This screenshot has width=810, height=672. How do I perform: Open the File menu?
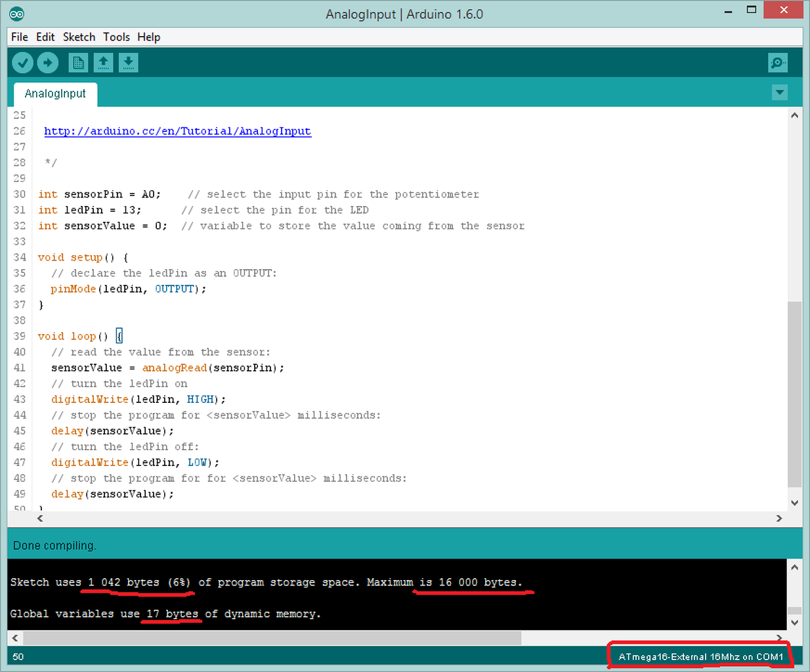(x=20, y=37)
